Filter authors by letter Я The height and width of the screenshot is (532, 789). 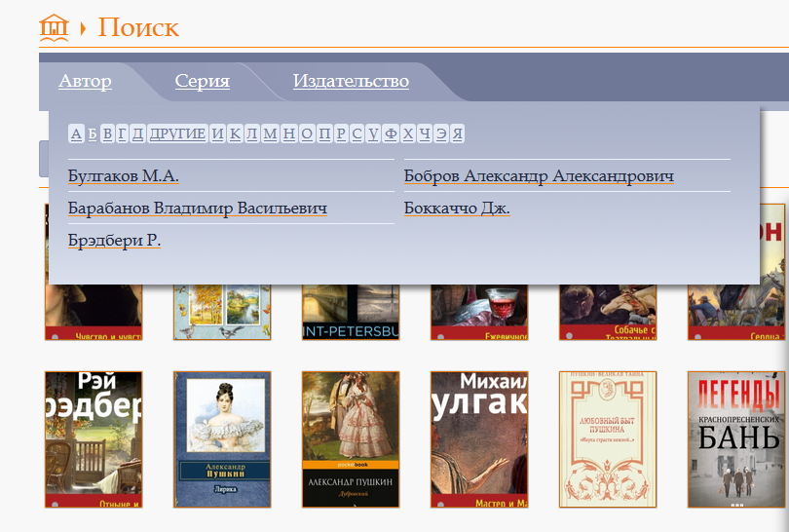[457, 133]
